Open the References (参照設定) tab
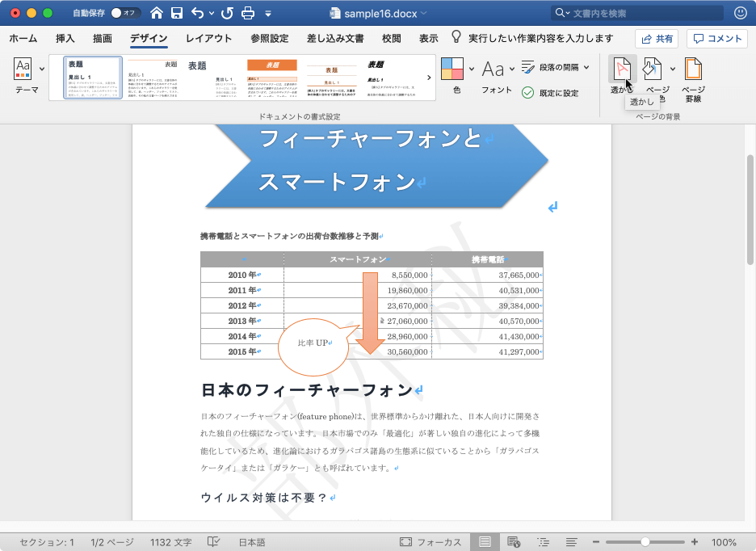Image resolution: width=756 pixels, height=551 pixels. pos(270,38)
